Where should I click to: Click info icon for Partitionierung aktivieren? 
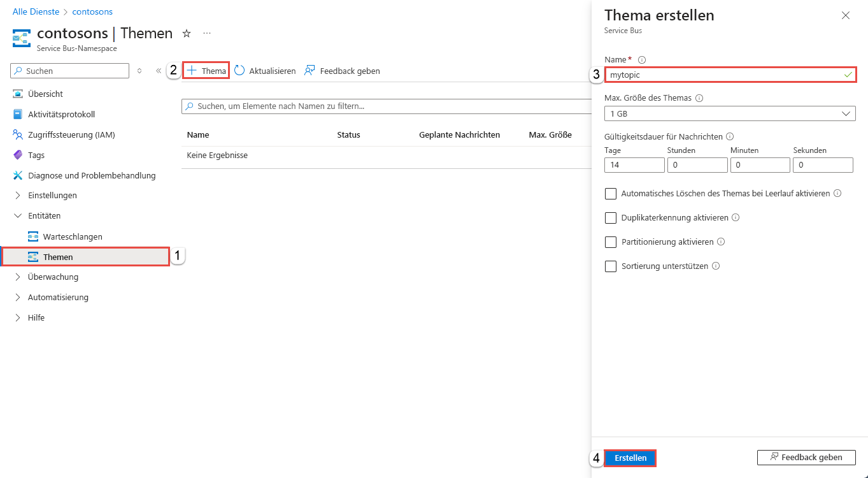coord(721,242)
